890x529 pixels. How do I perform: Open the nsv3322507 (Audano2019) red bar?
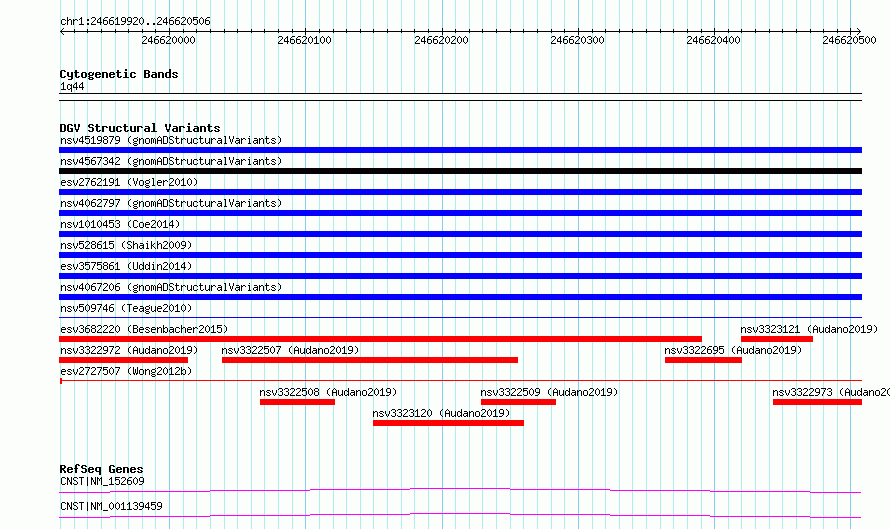pyautogui.click(x=370, y=360)
